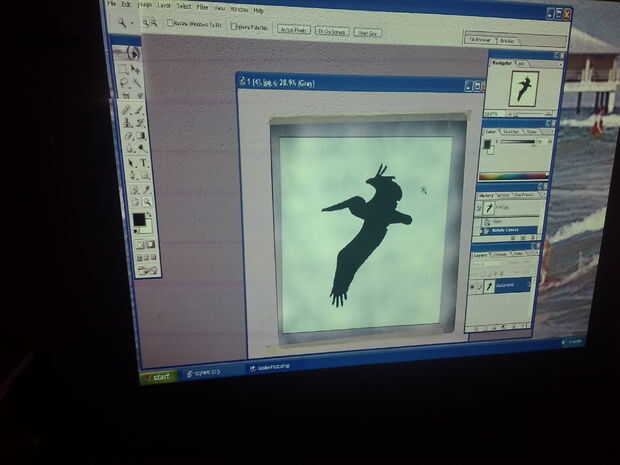Select the History snapshot thumbnail

tap(490, 207)
